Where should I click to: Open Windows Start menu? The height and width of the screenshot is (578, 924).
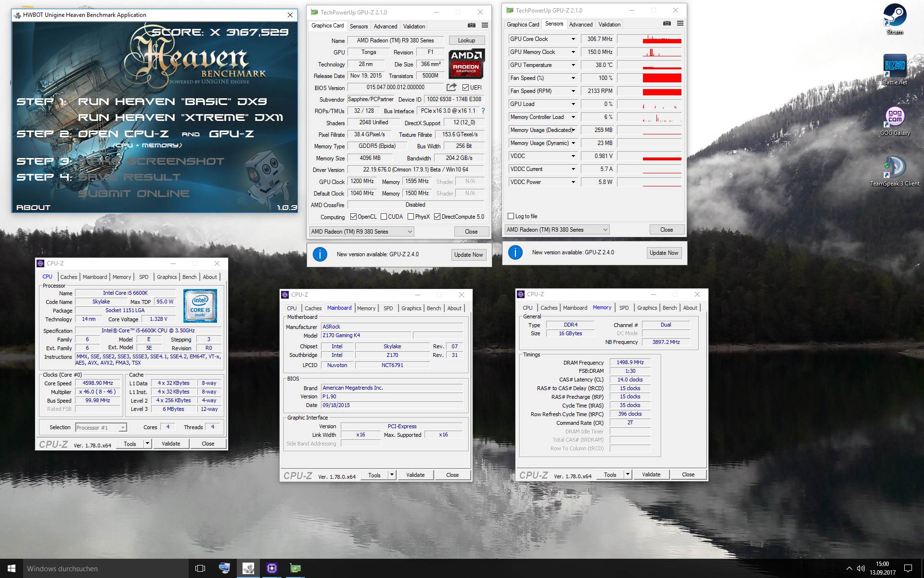pyautogui.click(x=12, y=568)
